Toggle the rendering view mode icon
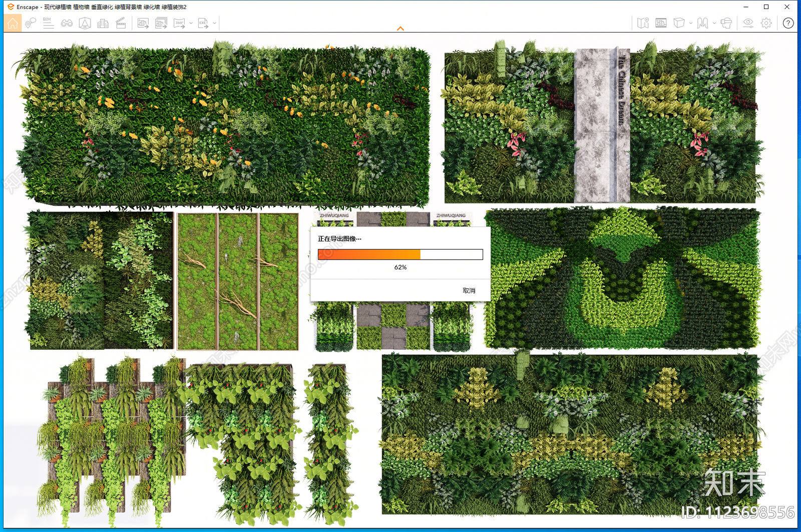 (661, 23)
